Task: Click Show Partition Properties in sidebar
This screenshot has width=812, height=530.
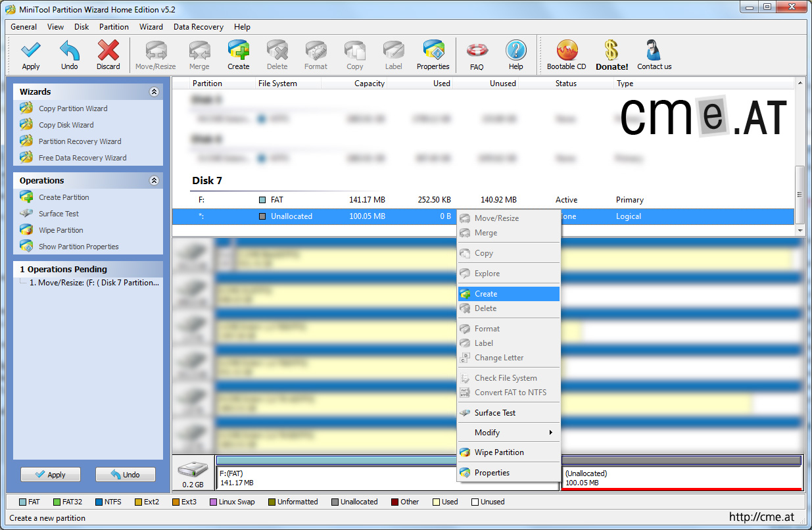Action: pyautogui.click(x=78, y=247)
